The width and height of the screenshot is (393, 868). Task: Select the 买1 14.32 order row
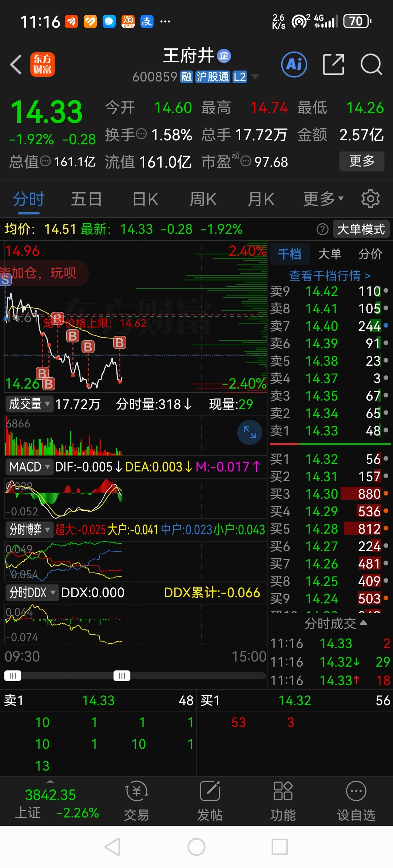[x=330, y=459]
